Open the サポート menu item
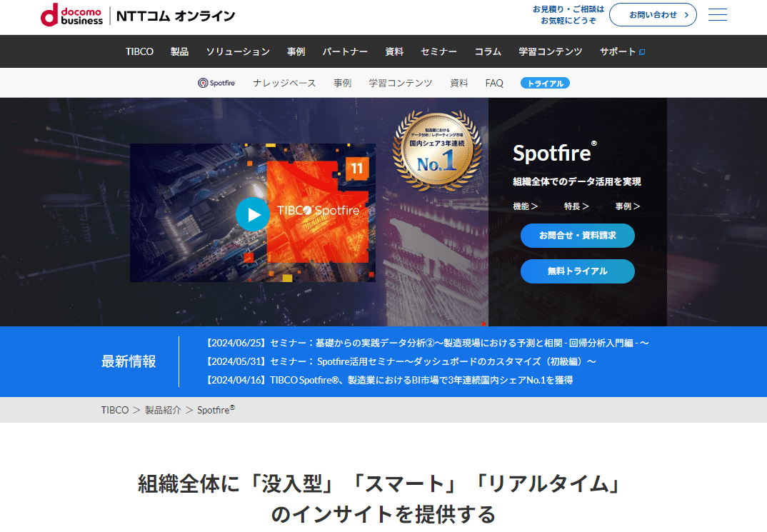767x532 pixels. click(x=618, y=51)
